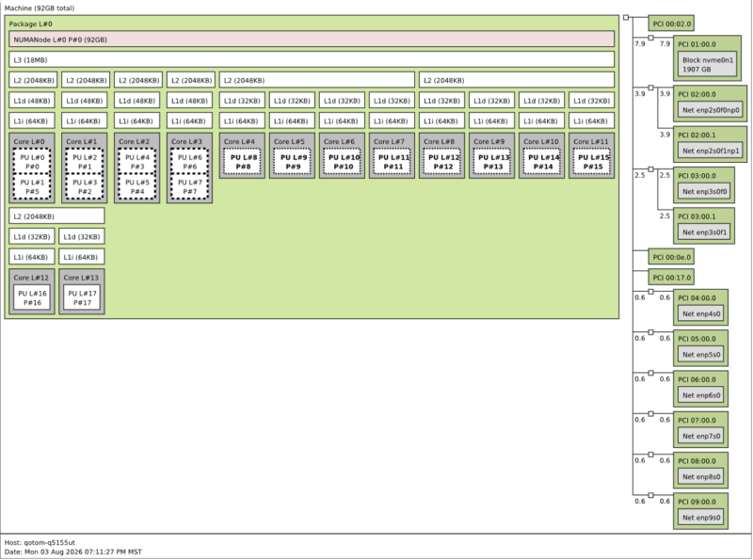The width and height of the screenshot is (753, 560).
Task: Click the PCI 02:00.0 label
Action: pos(697,94)
